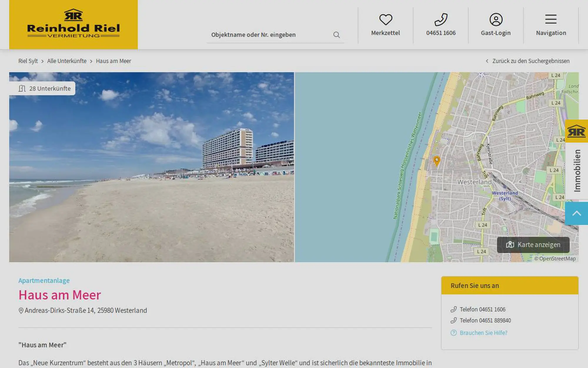Click the orange map location pin

(437, 161)
